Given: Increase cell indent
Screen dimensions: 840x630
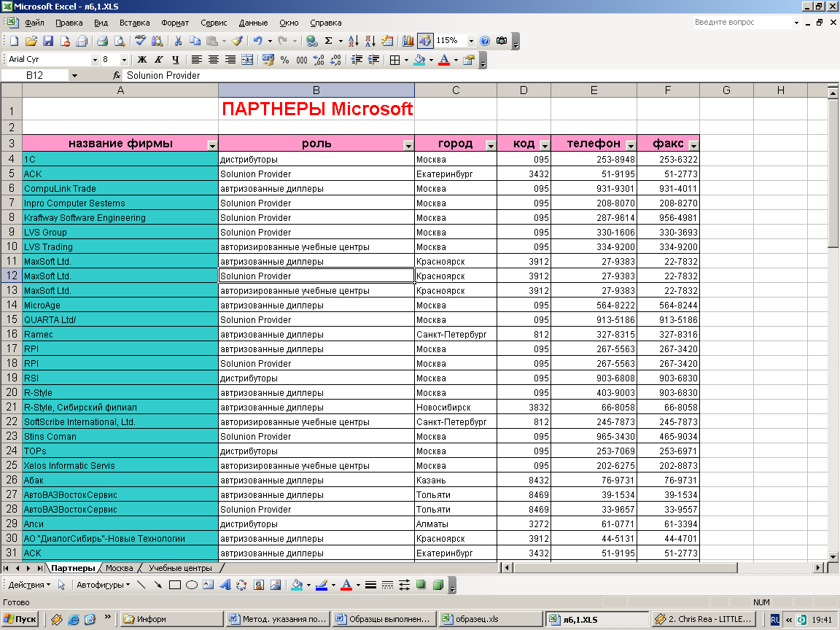Looking at the screenshot, I should click(x=373, y=60).
